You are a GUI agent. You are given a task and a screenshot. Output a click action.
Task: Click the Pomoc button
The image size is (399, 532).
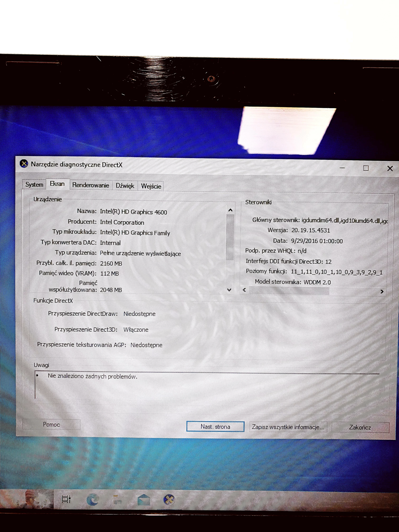click(51, 424)
